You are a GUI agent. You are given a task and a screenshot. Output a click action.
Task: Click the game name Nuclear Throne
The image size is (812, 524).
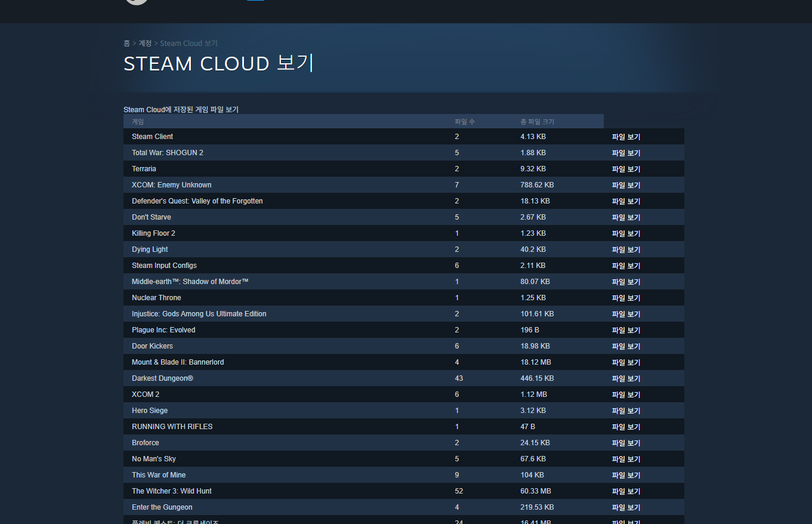click(156, 298)
